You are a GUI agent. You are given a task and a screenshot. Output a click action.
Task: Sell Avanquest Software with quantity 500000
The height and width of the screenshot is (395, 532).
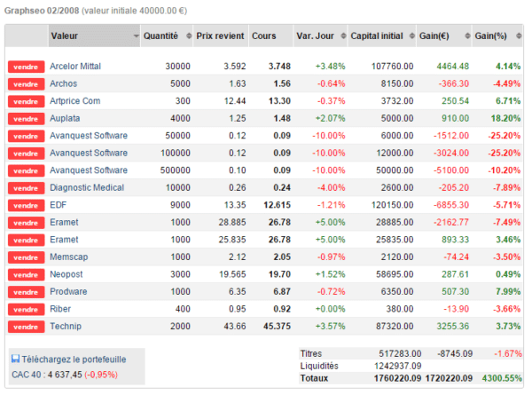26,170
